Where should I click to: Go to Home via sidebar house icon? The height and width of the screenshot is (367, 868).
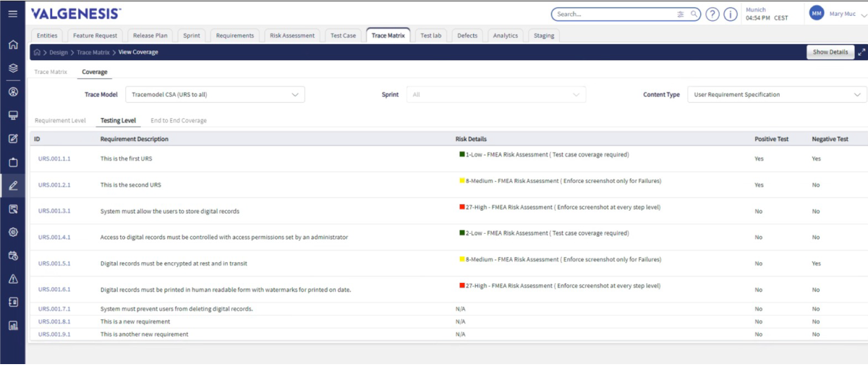coord(12,45)
